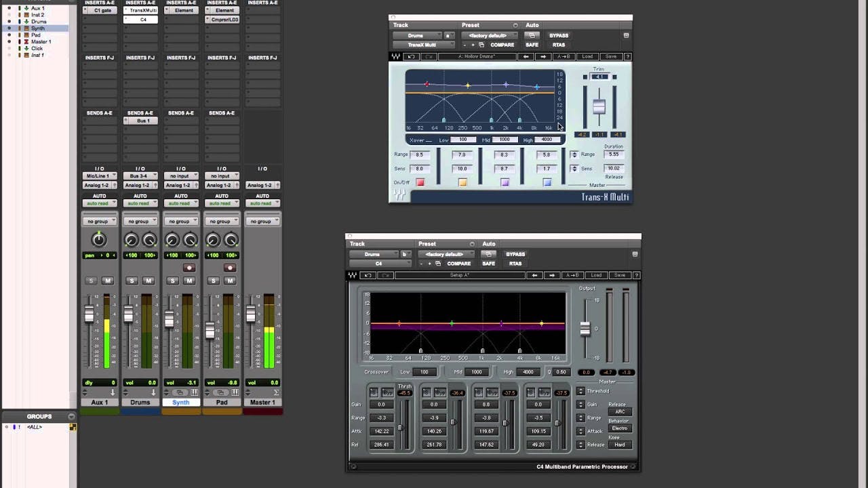The image size is (868, 488).
Task: Click COMPARE in the C4 plugin header
Action: (x=458, y=264)
